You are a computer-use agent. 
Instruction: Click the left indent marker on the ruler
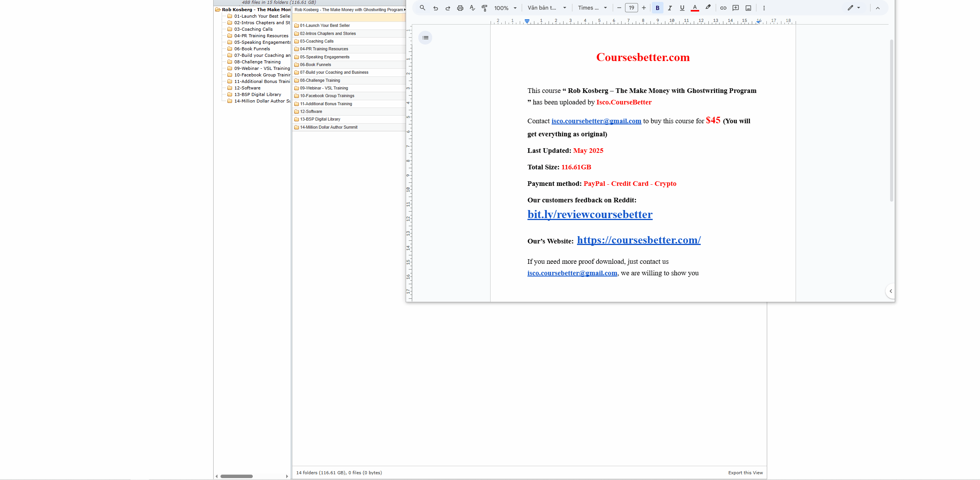[527, 21]
